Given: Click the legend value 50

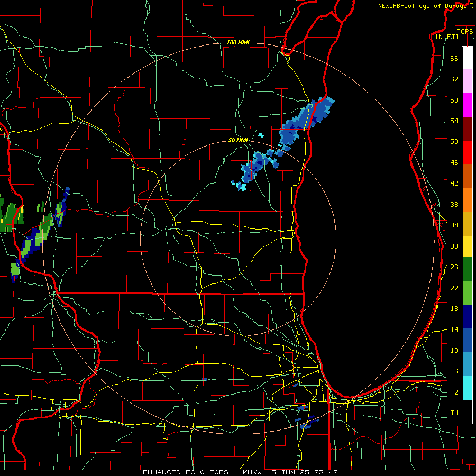Looking at the screenshot, I should pos(454,141).
